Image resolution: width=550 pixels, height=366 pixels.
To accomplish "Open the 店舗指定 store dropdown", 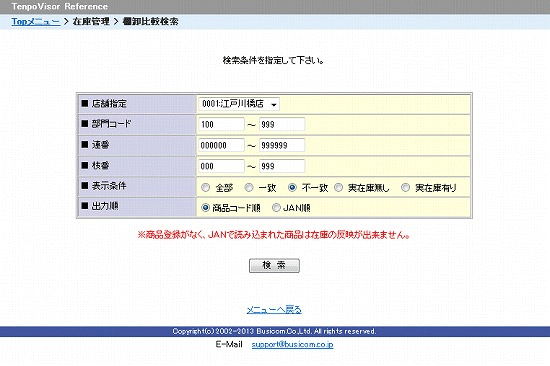I will pos(239,104).
